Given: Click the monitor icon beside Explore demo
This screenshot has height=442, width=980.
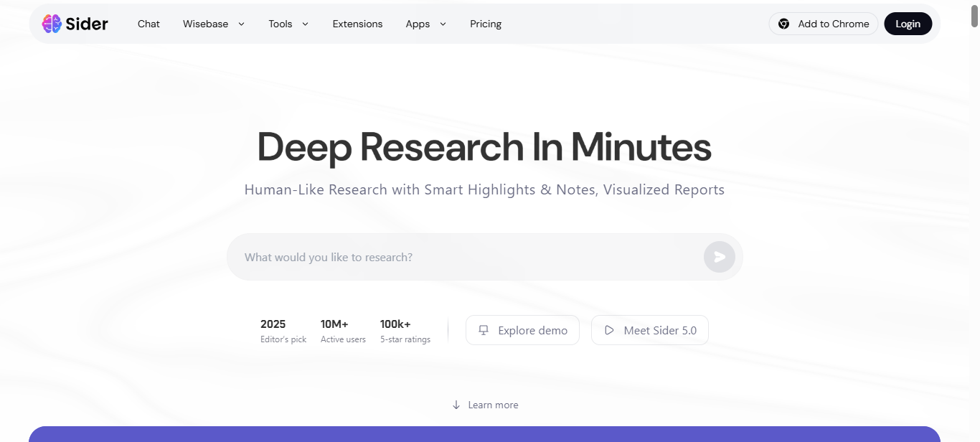Looking at the screenshot, I should point(484,330).
